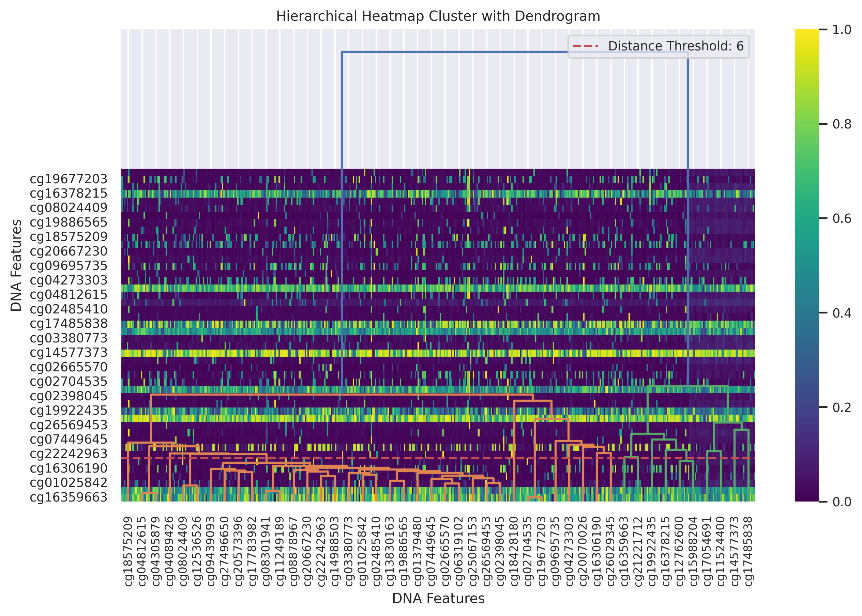Click x-axis label cg04812615

tap(141, 551)
